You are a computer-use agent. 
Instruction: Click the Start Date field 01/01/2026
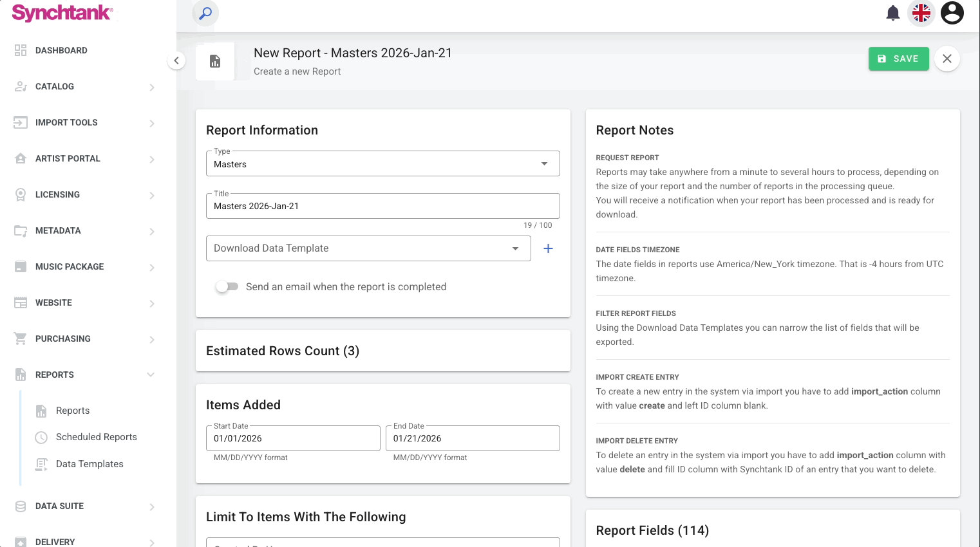coord(293,438)
